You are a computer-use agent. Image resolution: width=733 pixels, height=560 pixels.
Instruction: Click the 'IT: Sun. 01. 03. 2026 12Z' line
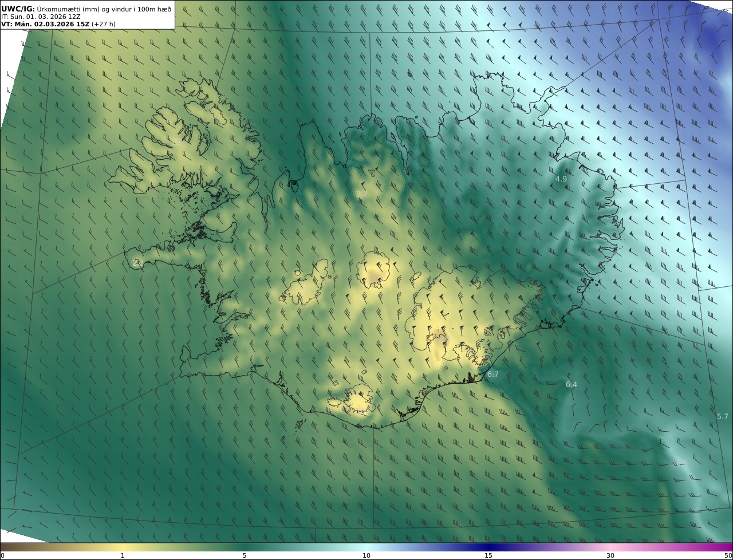41,17
